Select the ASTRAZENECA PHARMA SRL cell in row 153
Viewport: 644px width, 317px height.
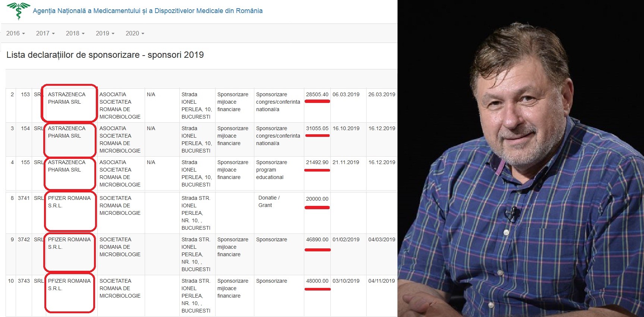tap(67, 98)
